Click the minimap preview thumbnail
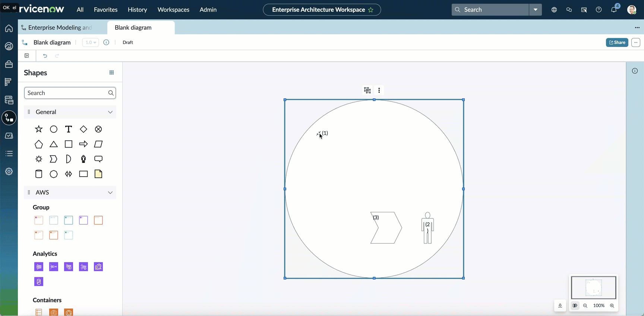The height and width of the screenshot is (316, 644). tap(594, 287)
